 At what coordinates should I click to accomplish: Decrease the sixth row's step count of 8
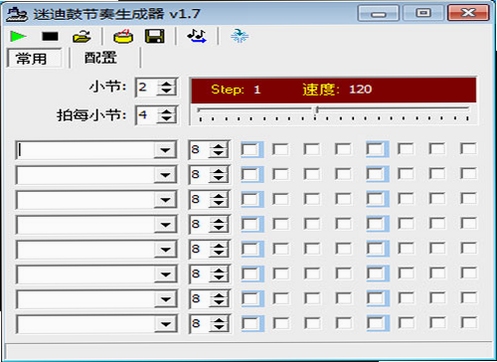[x=219, y=278]
